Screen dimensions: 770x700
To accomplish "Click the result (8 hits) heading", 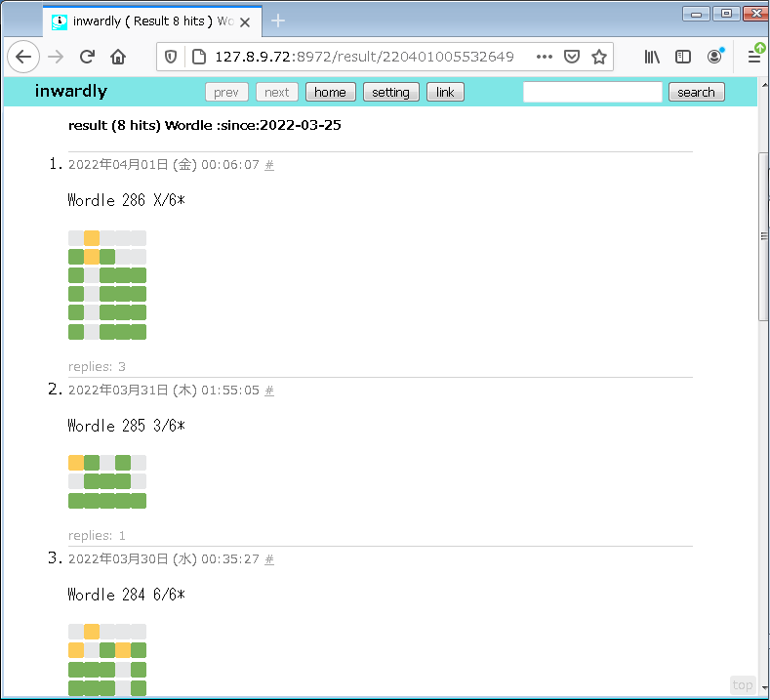I will 204,125.
